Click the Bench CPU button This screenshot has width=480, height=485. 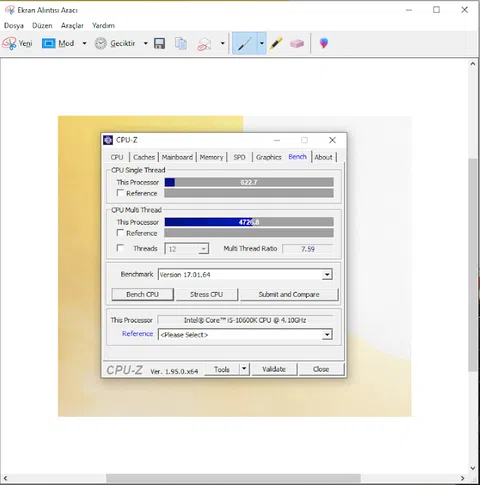point(143,294)
